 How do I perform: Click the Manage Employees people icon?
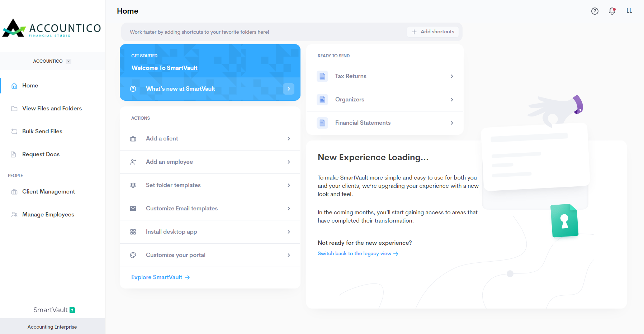click(x=14, y=215)
